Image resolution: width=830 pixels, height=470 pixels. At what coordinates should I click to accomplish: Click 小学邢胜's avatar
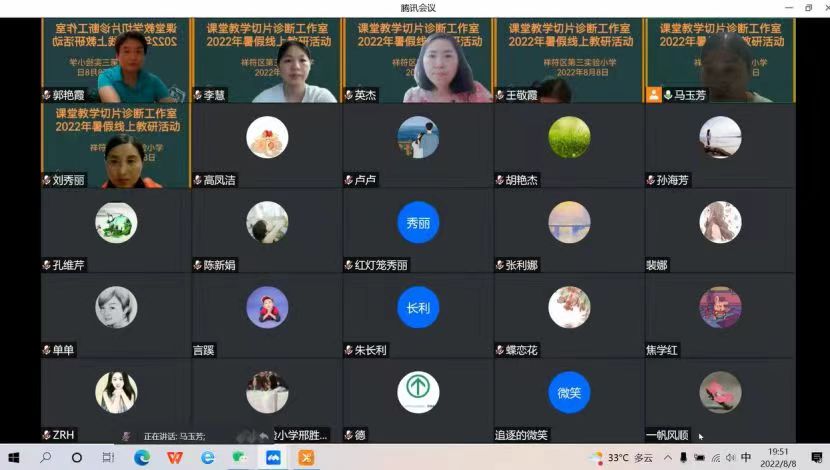coord(267,392)
